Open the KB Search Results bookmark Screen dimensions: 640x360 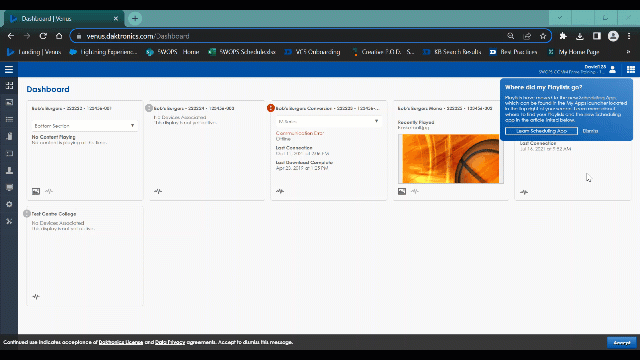point(452,52)
